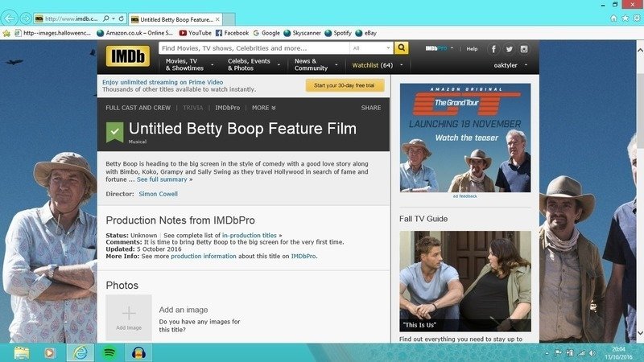Open IMDb Facebook page icon

(x=493, y=49)
